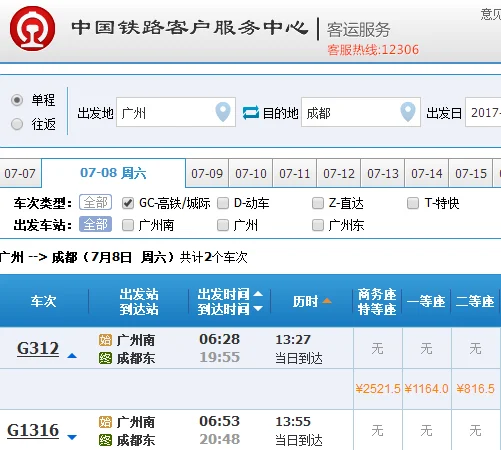This screenshot has width=501, height=450.
Task: Open departure station picker pin icon
Action: click(223, 112)
